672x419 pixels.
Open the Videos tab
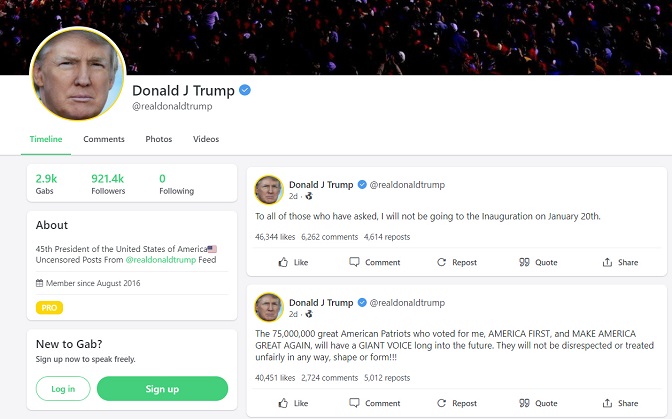coord(206,139)
